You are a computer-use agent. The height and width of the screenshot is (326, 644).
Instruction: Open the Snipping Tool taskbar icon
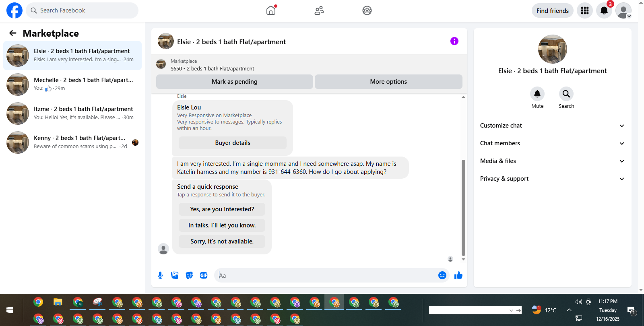pyautogui.click(x=97, y=302)
